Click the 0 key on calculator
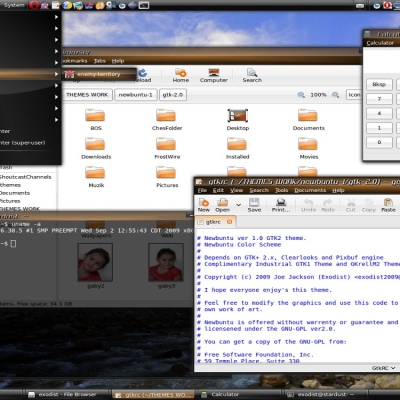 pyautogui.click(x=379, y=142)
